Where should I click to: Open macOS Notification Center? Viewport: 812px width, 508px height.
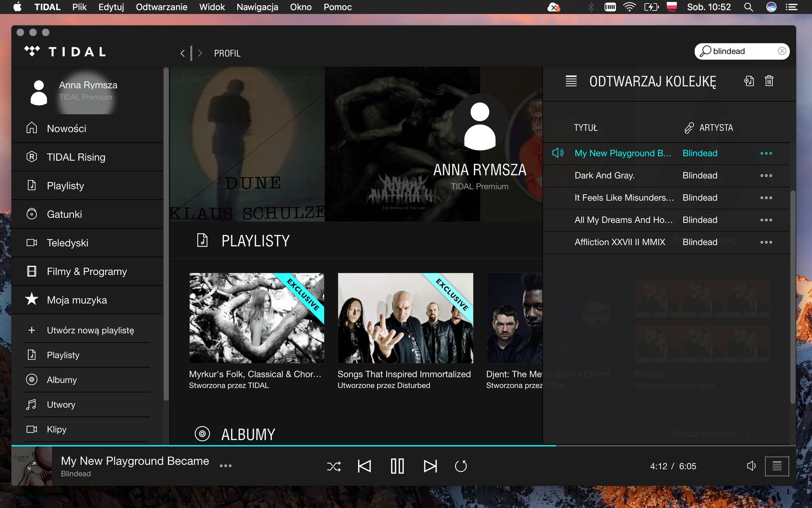[791, 7]
